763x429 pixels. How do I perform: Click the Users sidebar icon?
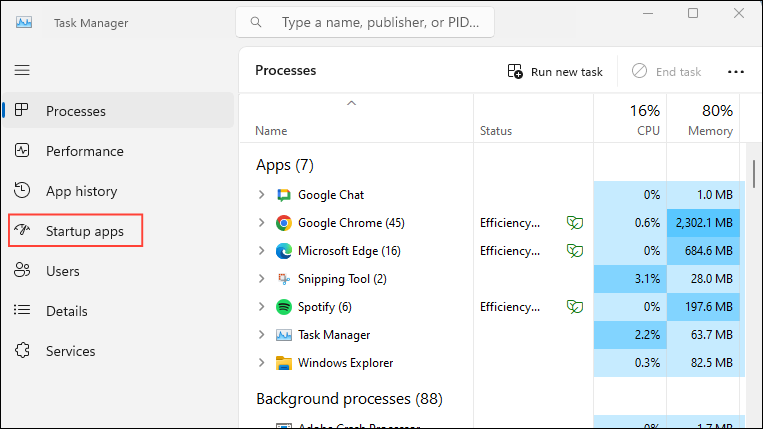[22, 270]
